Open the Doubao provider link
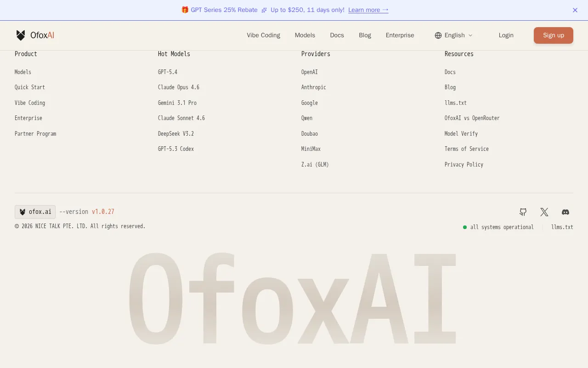 coord(310,134)
